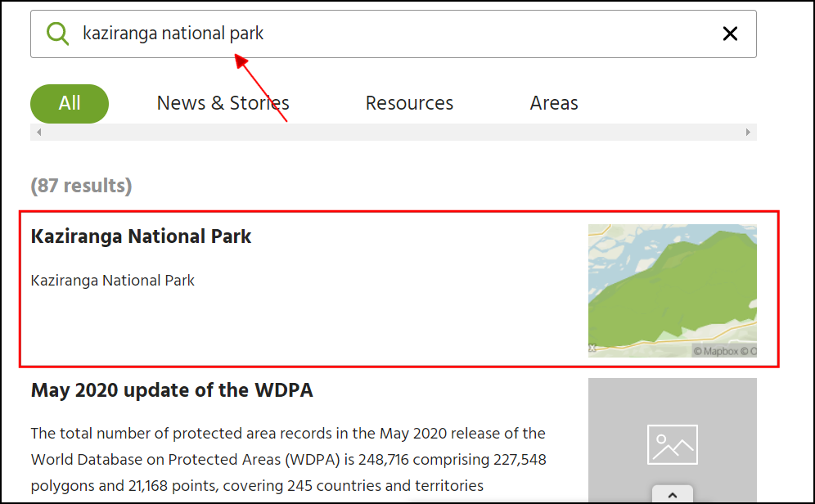
Task: Select the All filter tab
Action: (70, 104)
